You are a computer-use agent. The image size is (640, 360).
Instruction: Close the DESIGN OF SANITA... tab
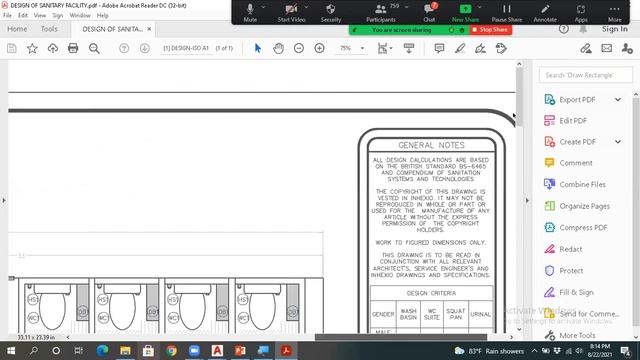(149, 29)
